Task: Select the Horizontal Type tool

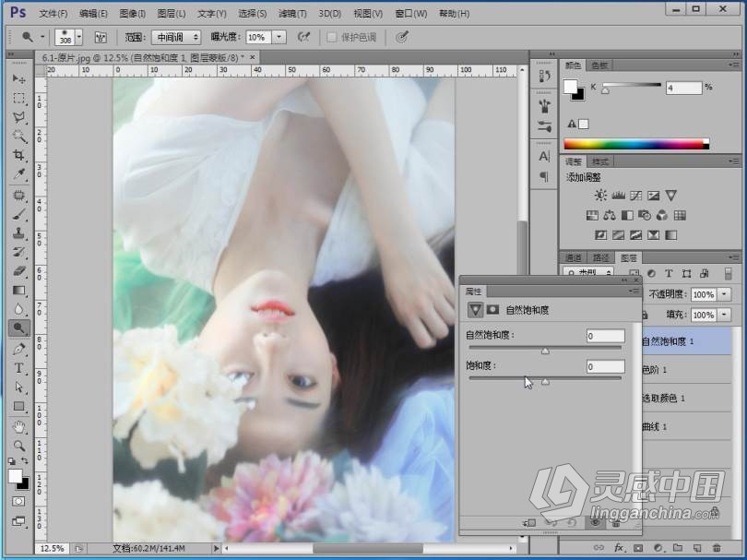Action: [18, 368]
